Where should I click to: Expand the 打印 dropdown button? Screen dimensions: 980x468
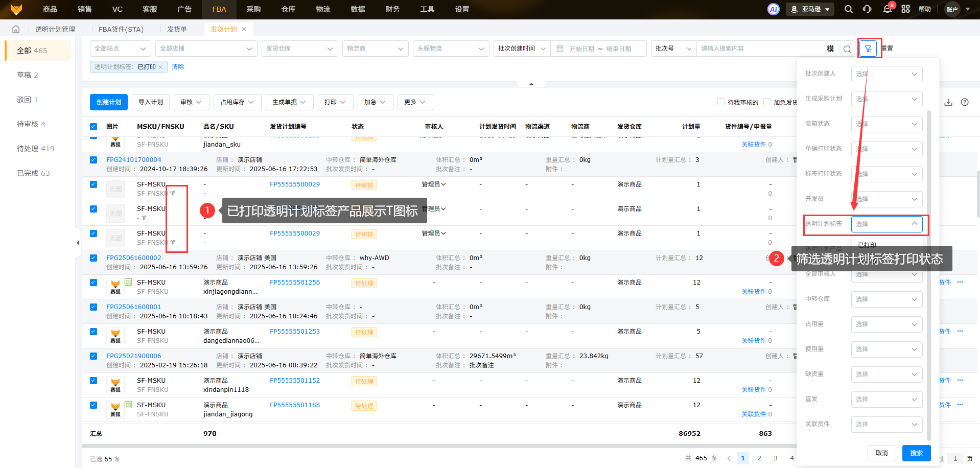coord(335,102)
